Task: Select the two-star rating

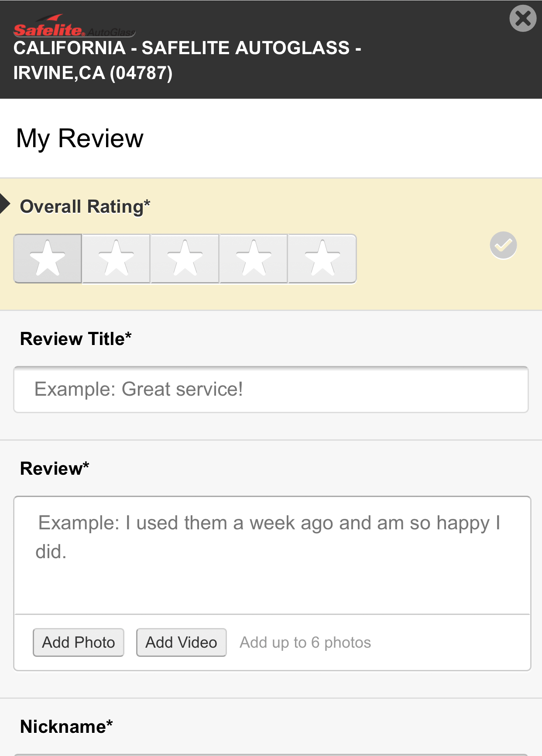Action: click(x=116, y=259)
